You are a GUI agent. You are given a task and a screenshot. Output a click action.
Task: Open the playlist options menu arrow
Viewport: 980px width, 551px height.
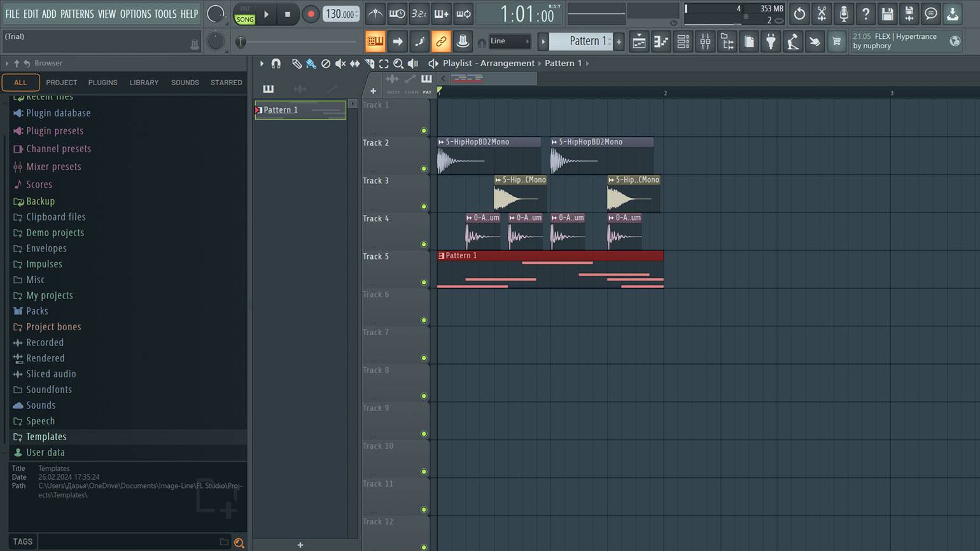tap(262, 64)
